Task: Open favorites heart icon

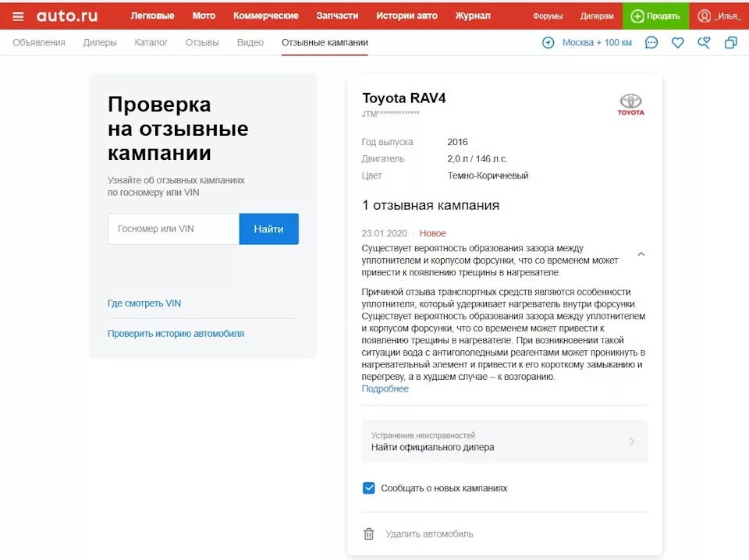Action: [677, 43]
